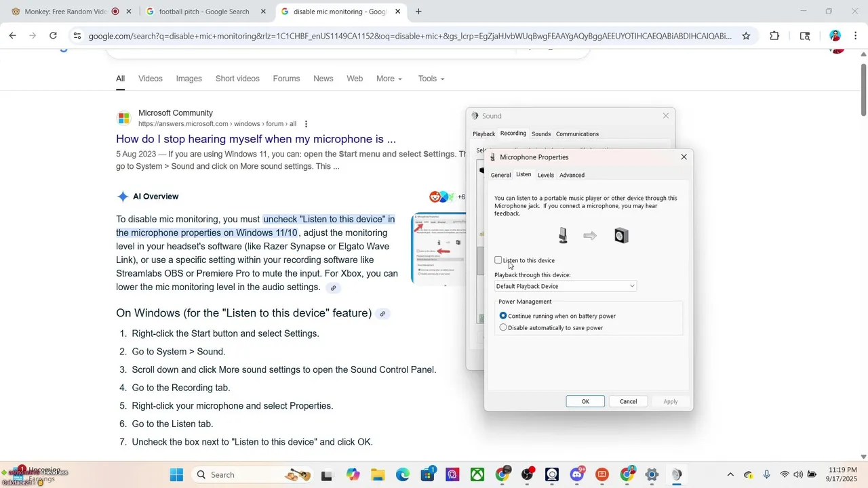Open the "Default Playback Device" dropdown
868x488 pixels.
[x=566, y=286]
